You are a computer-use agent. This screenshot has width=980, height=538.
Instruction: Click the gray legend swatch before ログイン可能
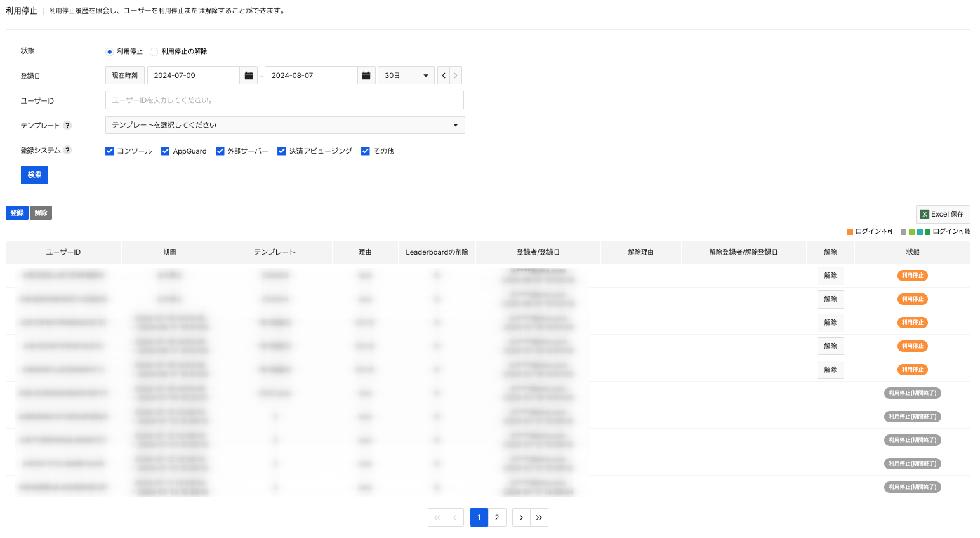904,232
